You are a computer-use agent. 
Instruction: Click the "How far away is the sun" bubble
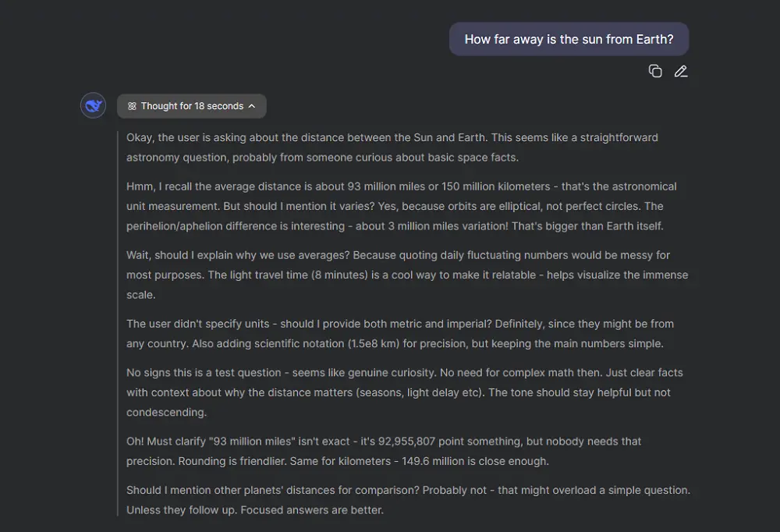coord(569,39)
